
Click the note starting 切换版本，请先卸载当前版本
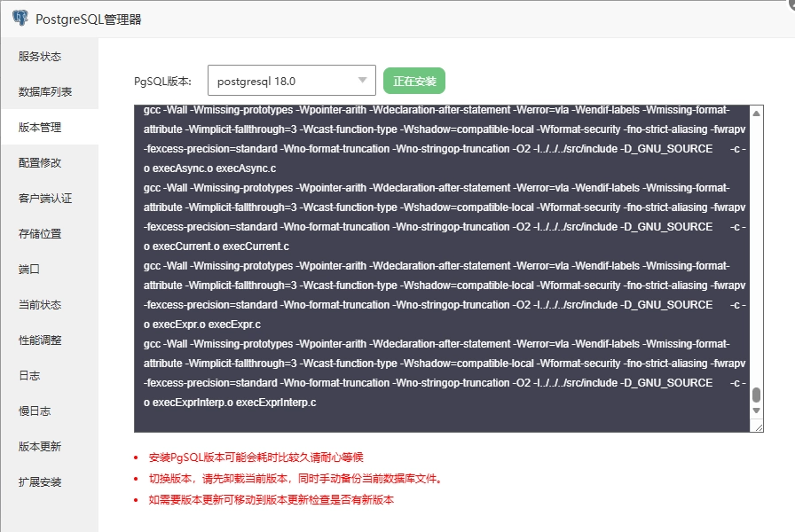[296, 478]
